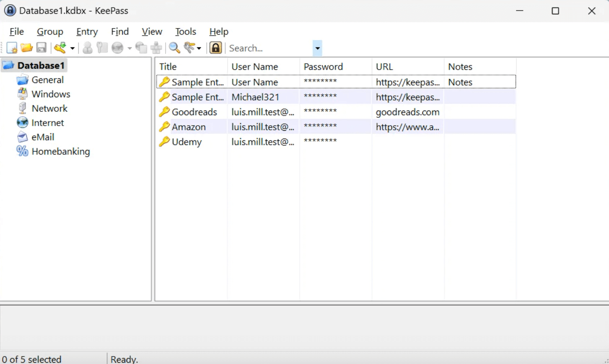Select the Amazon entry row

tap(189, 127)
